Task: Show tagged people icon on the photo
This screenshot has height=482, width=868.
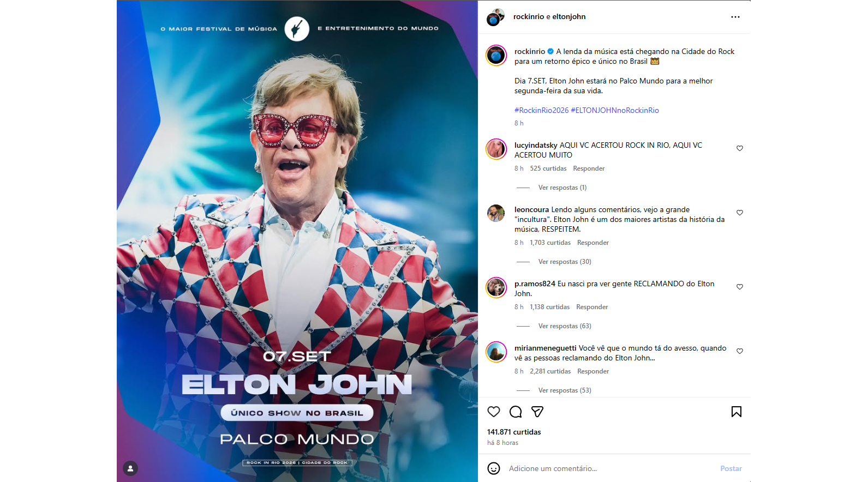Action: 130,468
